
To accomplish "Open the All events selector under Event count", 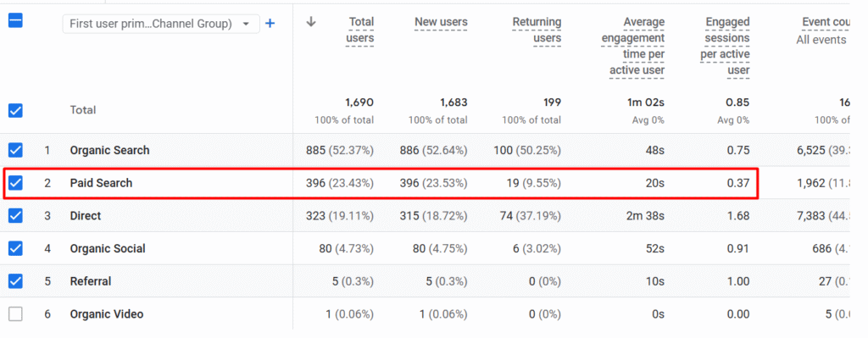I will [x=821, y=40].
